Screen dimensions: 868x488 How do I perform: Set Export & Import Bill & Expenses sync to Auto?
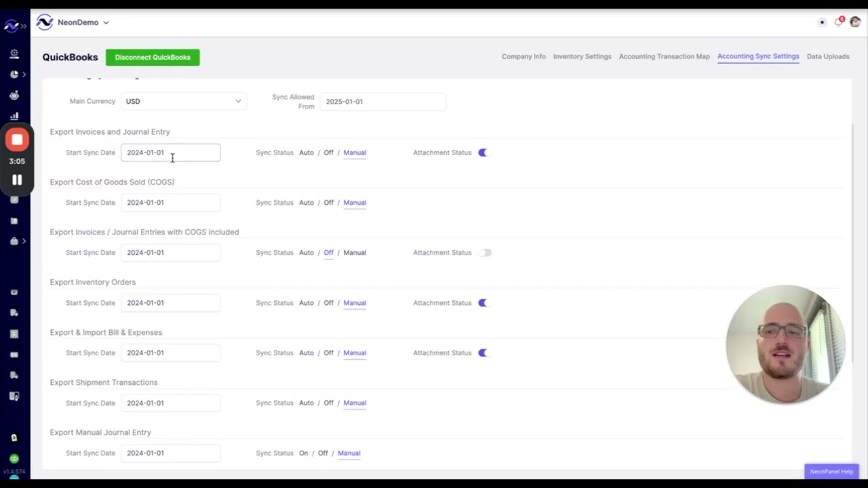[x=307, y=352]
